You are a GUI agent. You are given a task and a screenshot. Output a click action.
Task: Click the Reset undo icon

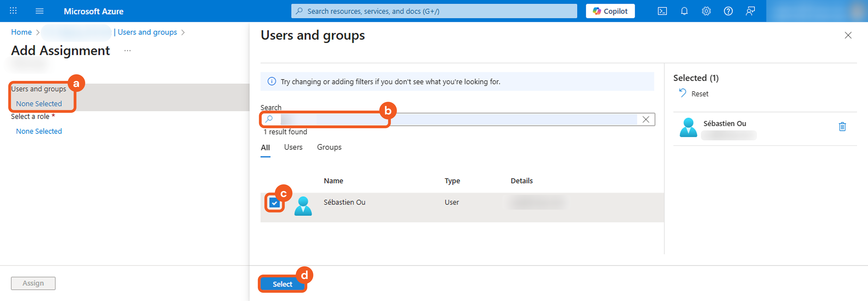(x=682, y=93)
